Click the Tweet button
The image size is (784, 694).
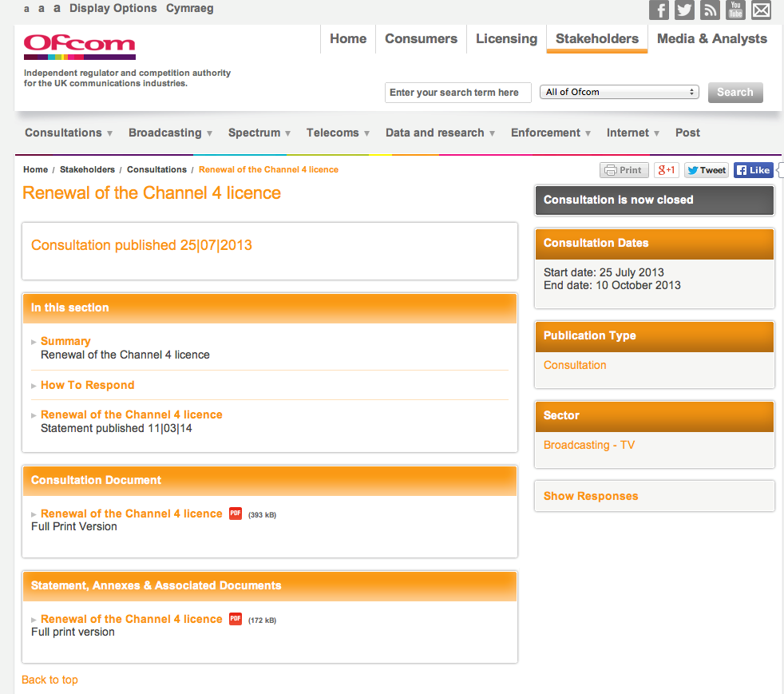click(706, 170)
